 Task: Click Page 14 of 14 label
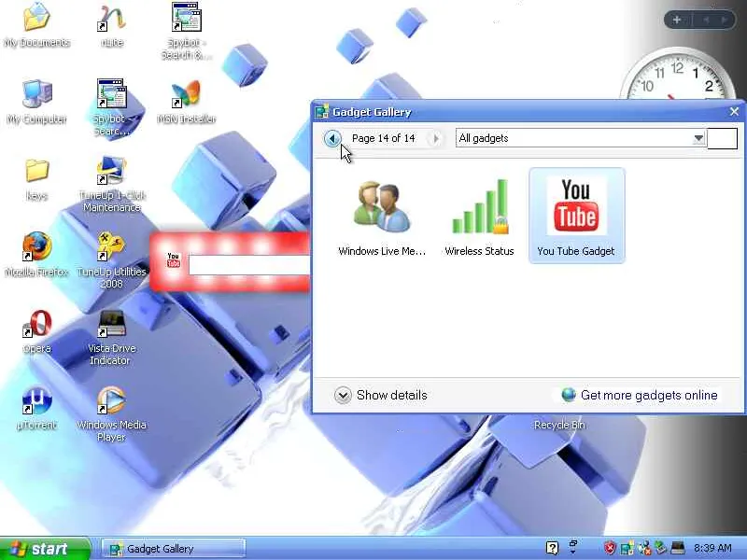[384, 138]
